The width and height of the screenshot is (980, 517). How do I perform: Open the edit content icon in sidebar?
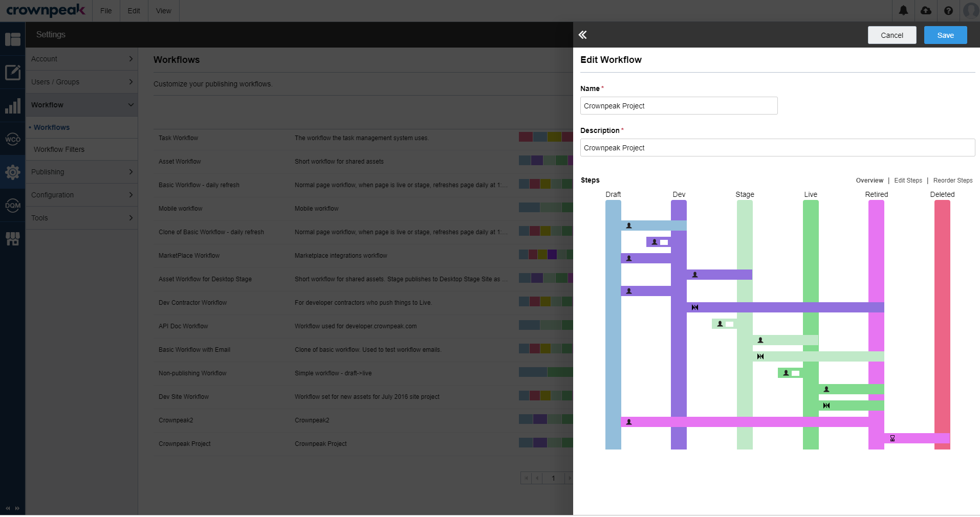[12, 72]
